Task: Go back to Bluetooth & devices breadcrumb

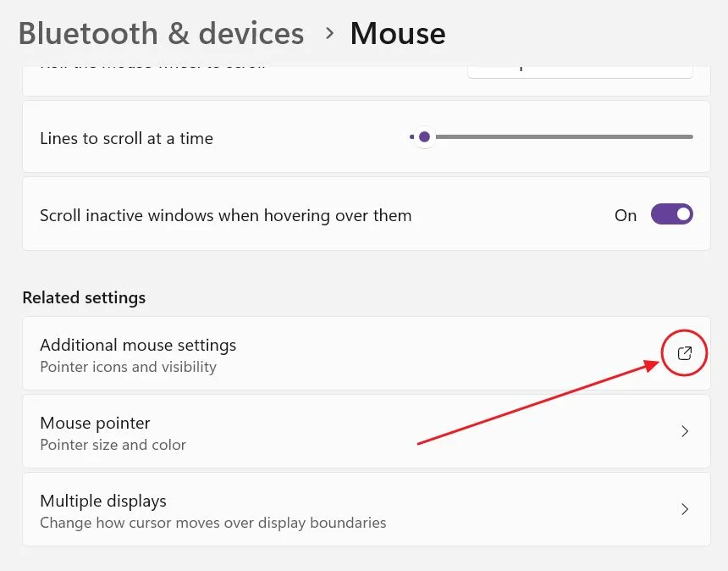Action: (161, 33)
